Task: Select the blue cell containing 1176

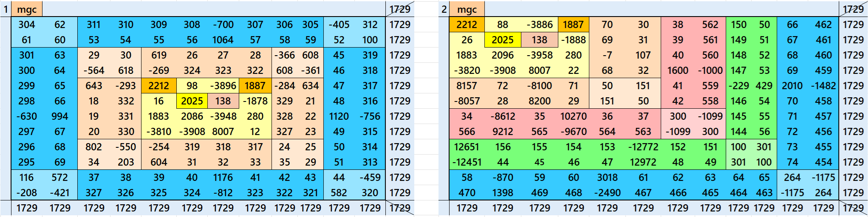Action: coord(223,178)
